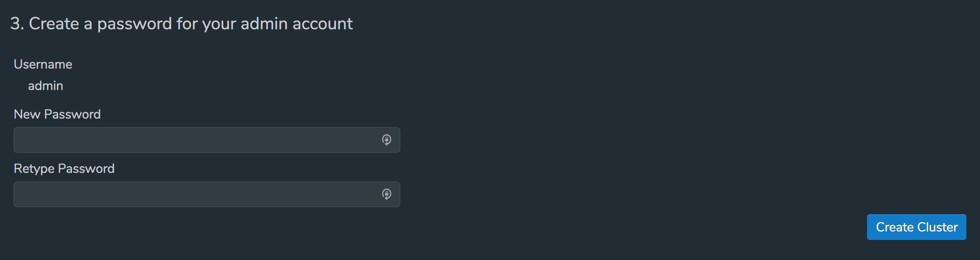Click the Username label
980x260 pixels.
point(43,64)
